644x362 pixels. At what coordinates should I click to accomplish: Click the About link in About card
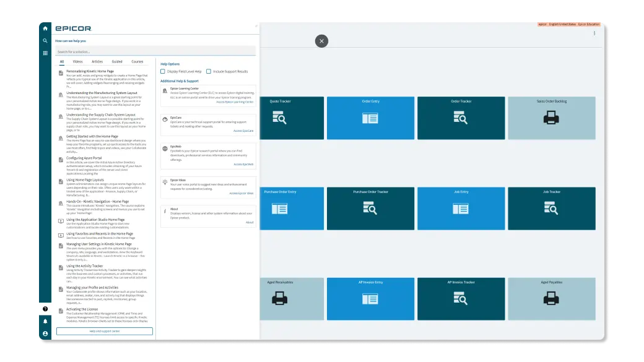coord(250,222)
